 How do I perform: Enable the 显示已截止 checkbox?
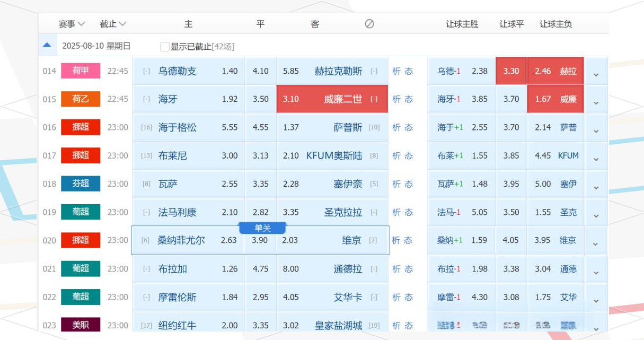[x=165, y=47]
